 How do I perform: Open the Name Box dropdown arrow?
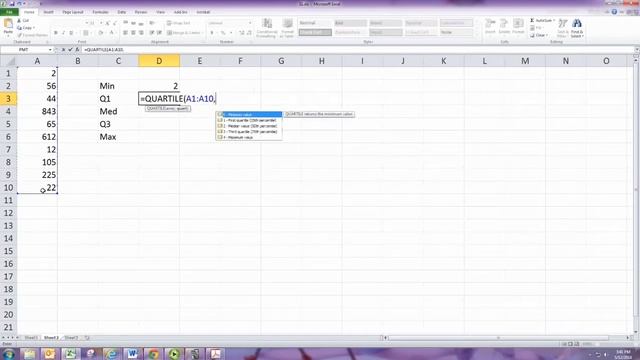pos(50,50)
